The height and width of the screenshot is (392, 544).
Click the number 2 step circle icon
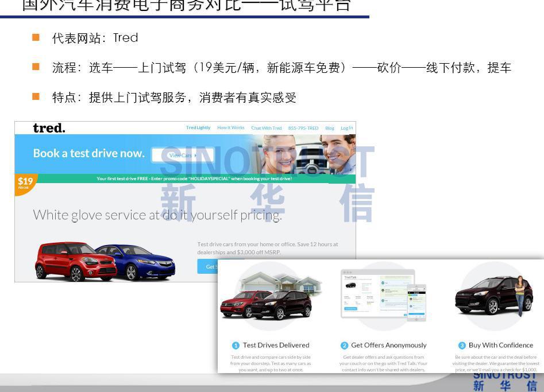pyautogui.click(x=344, y=346)
